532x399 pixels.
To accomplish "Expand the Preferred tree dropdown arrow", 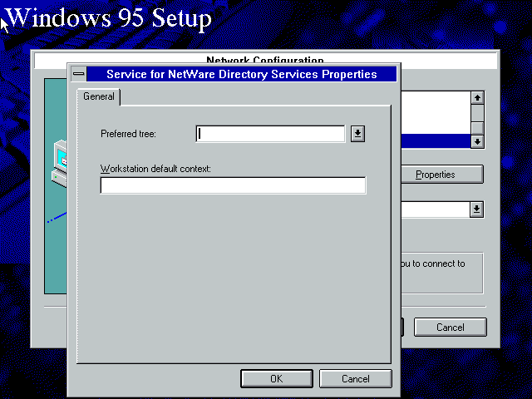I will [x=357, y=134].
